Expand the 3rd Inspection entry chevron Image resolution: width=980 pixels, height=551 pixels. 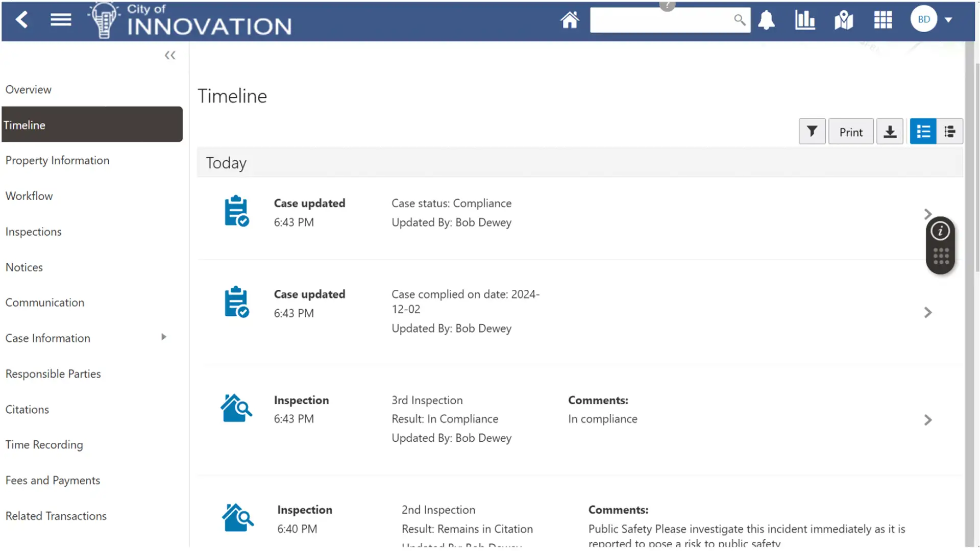[928, 420]
